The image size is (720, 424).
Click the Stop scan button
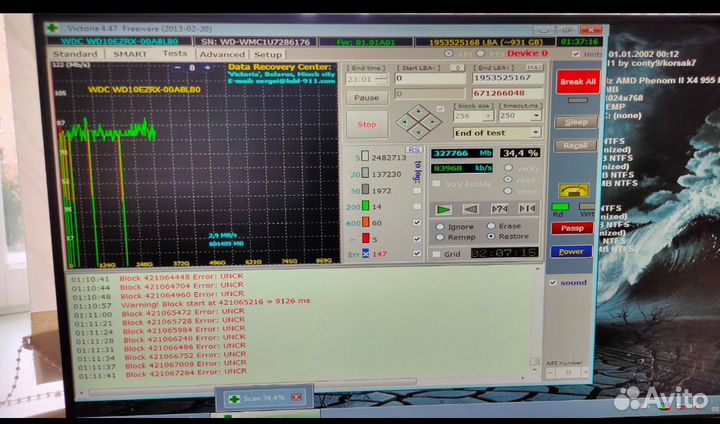tap(367, 125)
